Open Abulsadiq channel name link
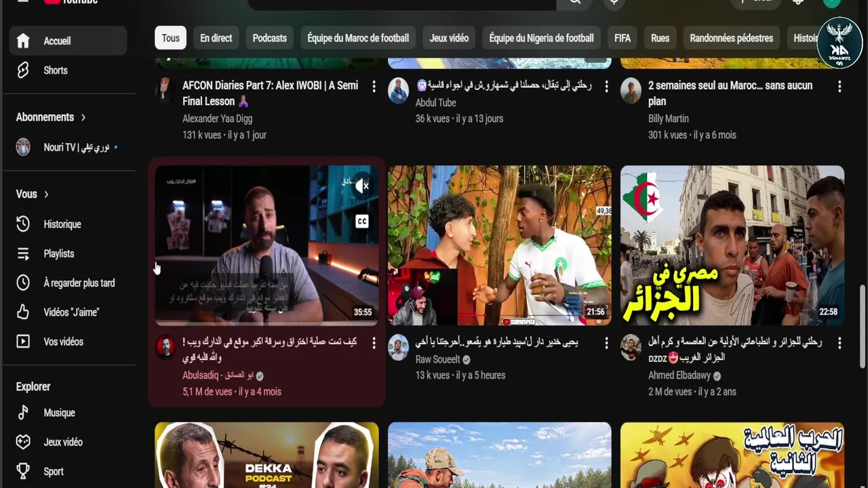The image size is (868, 488). pos(218,375)
